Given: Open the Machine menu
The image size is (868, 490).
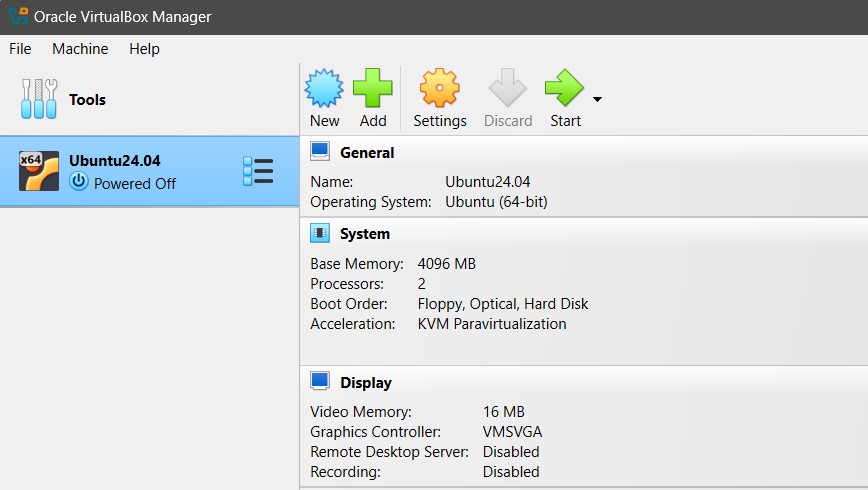Looking at the screenshot, I should click(x=80, y=48).
